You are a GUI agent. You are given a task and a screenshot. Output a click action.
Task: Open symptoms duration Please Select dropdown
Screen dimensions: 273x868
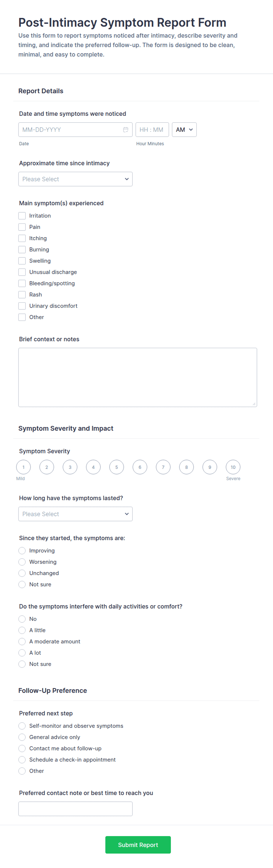coord(75,514)
